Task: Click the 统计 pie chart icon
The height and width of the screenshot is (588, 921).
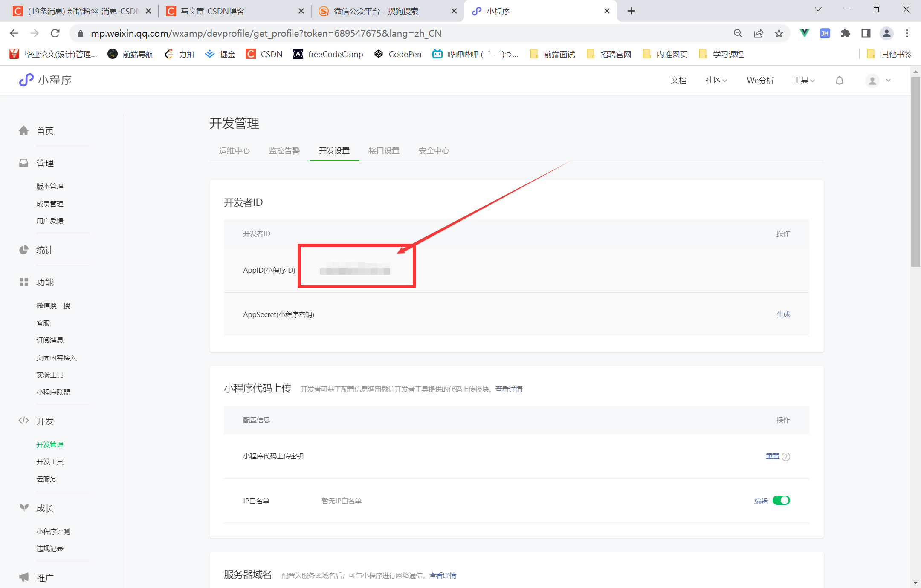Action: (24, 250)
